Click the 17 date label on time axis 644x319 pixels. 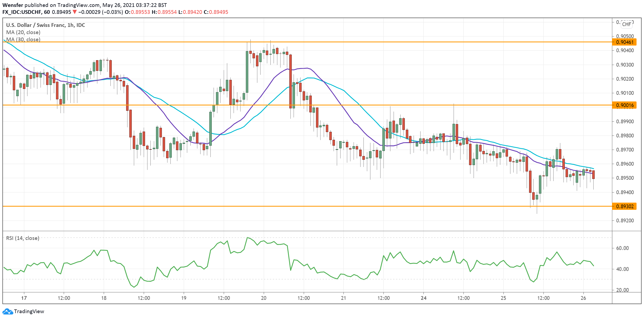[24, 298]
